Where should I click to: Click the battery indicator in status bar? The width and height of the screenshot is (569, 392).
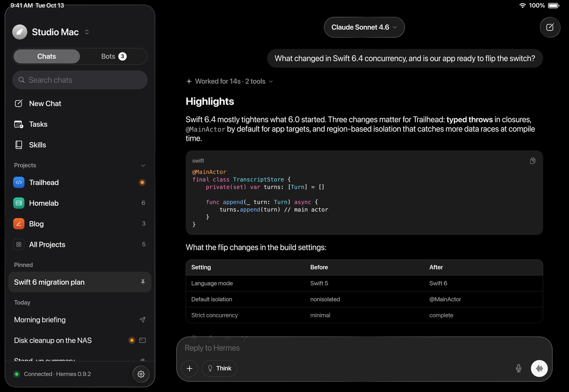(554, 5)
